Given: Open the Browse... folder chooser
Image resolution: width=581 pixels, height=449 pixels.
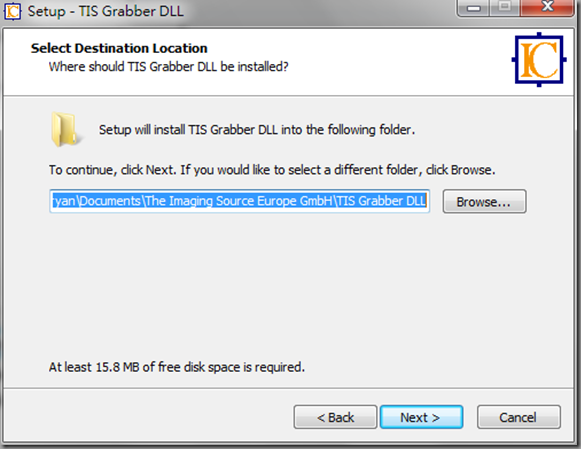Looking at the screenshot, I should (484, 202).
